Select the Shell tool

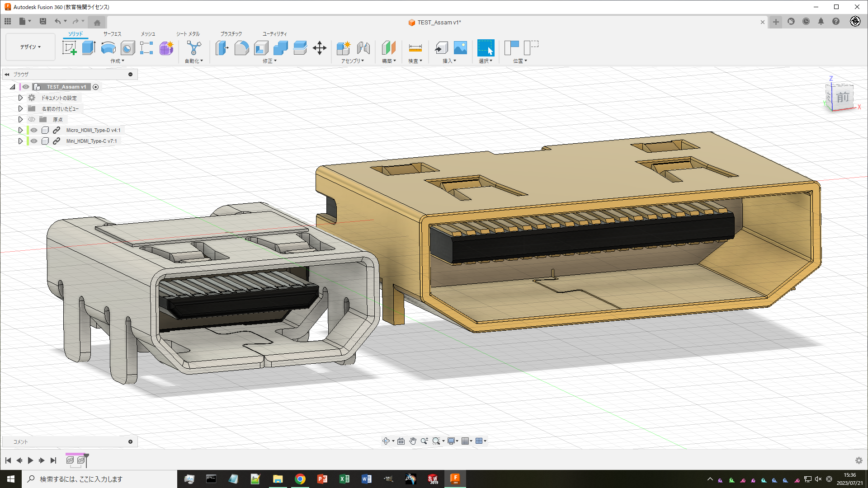click(x=261, y=47)
